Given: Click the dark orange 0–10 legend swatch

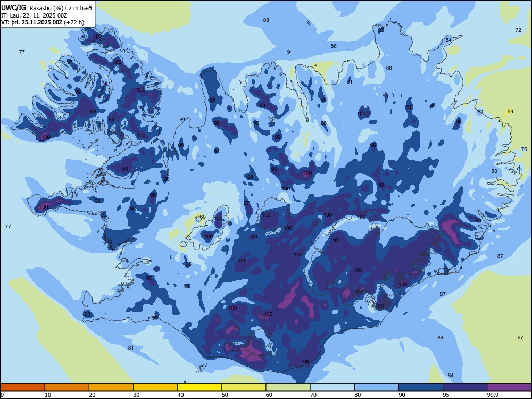Looking at the screenshot, I should point(22,387).
